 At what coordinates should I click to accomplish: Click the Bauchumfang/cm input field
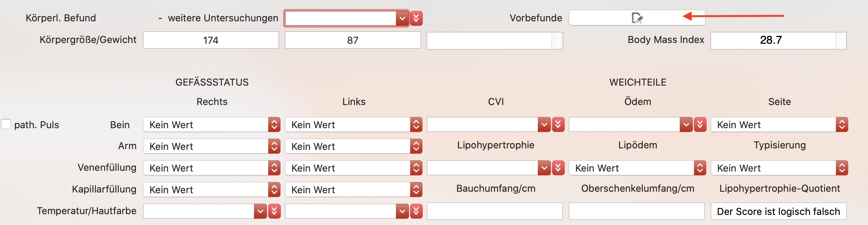495,211
